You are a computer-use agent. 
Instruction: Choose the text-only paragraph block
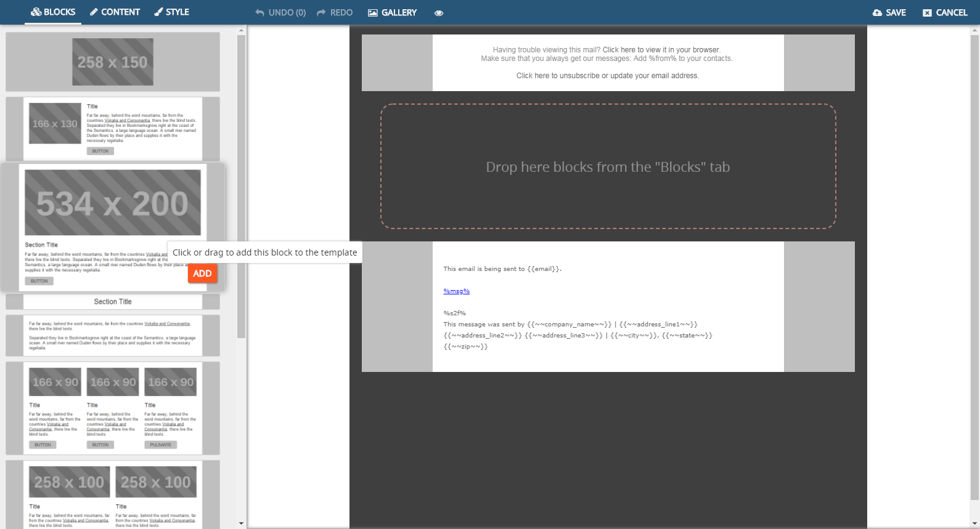(113, 336)
